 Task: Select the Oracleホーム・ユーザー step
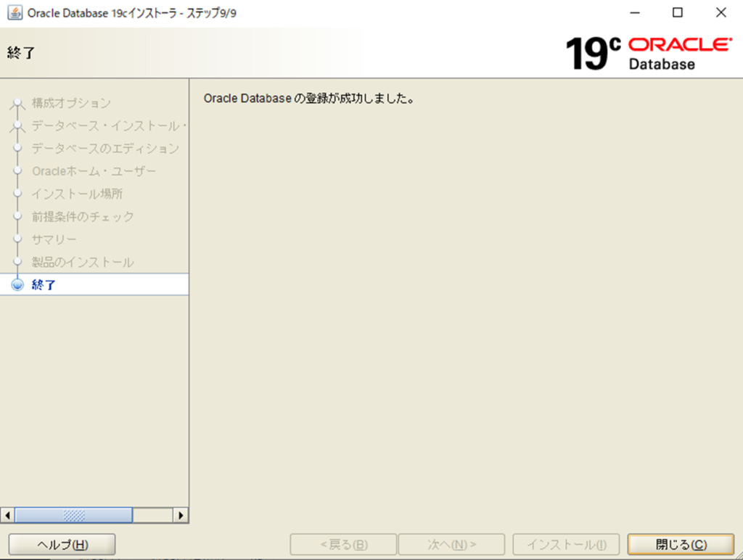coord(94,171)
